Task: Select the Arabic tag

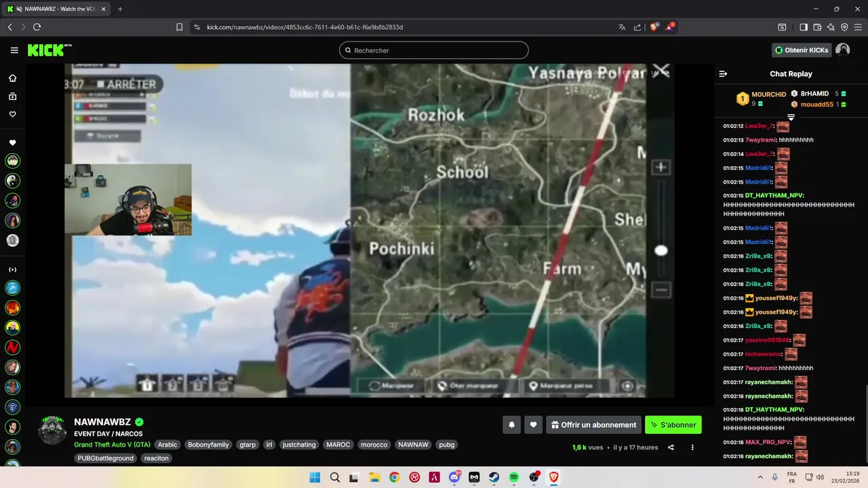Action: tap(167, 445)
